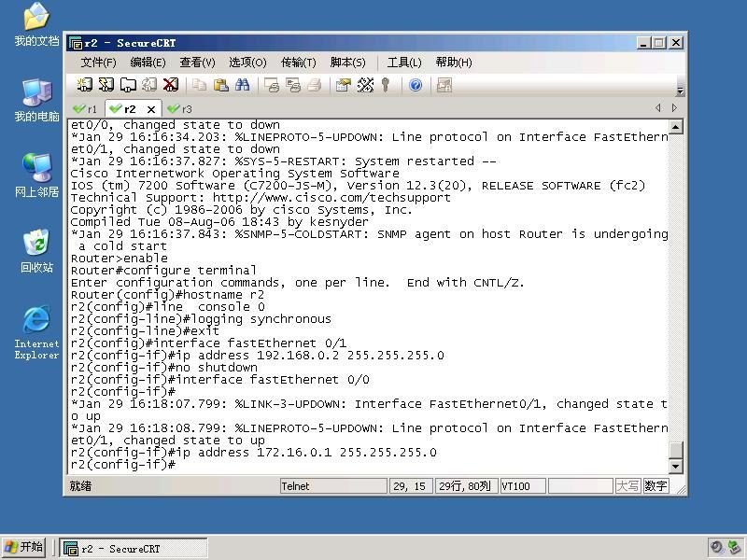Click 'ip address 192.168.0.2' command line
The image size is (747, 560).
point(258,356)
